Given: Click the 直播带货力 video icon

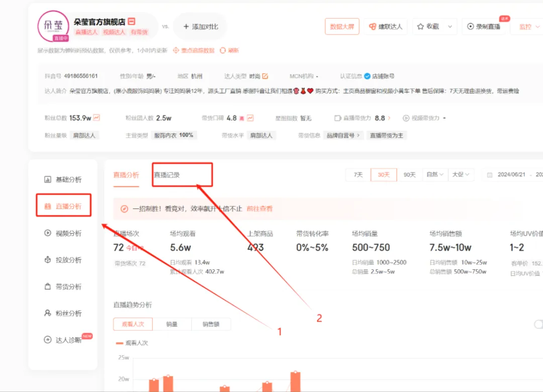Looking at the screenshot, I should [x=338, y=118].
